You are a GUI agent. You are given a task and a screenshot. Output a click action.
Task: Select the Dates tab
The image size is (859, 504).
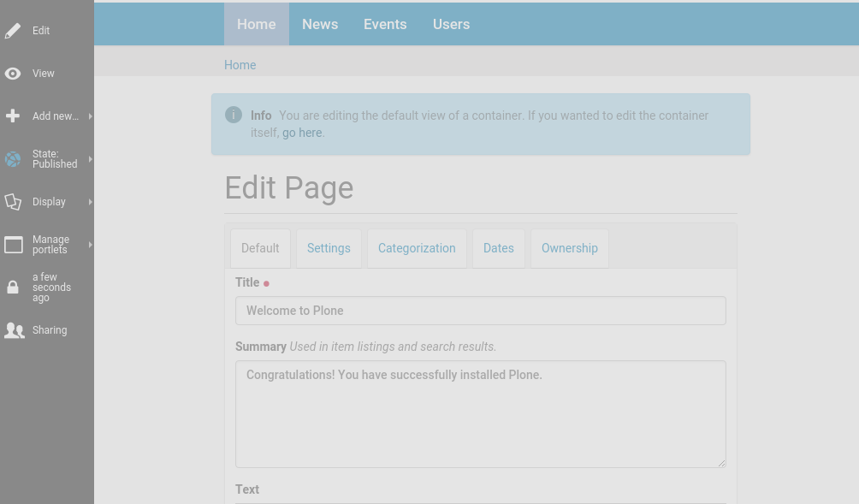click(x=498, y=248)
